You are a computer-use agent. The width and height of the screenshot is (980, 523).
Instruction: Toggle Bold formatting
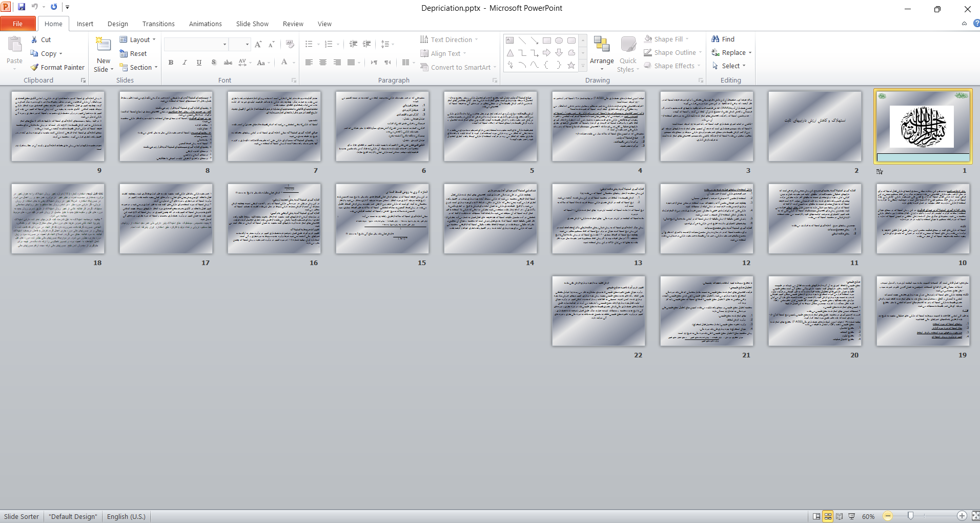point(171,63)
